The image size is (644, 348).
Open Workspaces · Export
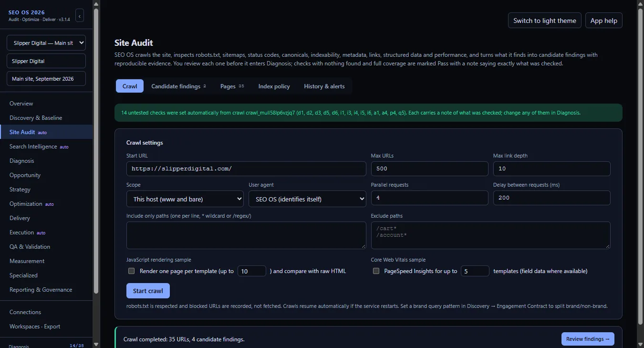pyautogui.click(x=46, y=327)
